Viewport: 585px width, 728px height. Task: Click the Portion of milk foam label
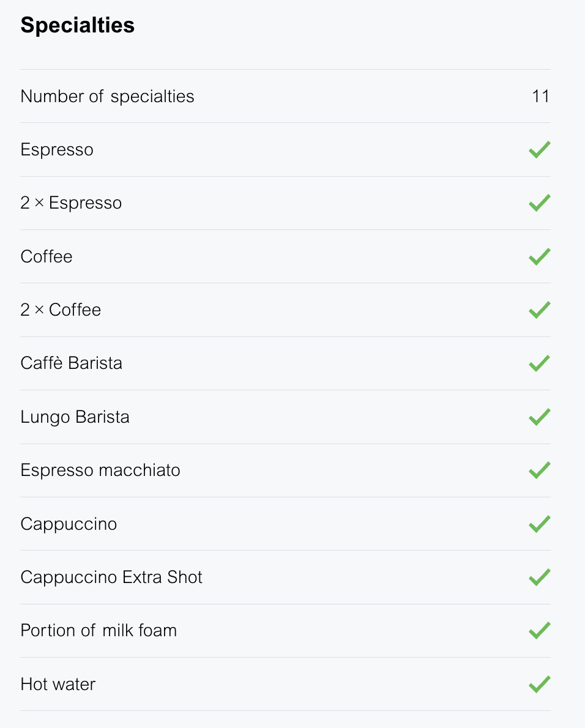click(99, 631)
